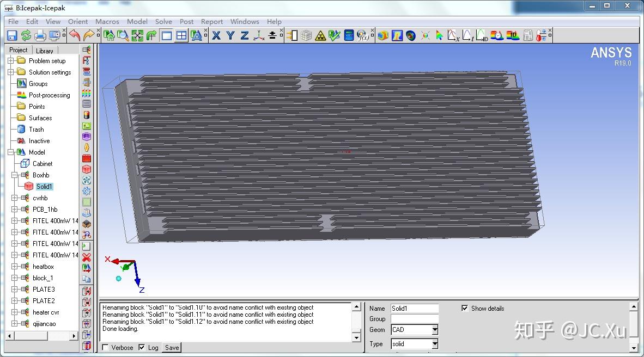Screen dimensions: 644x357
Task: Click the Name field containing Solid1
Action: coord(414,309)
